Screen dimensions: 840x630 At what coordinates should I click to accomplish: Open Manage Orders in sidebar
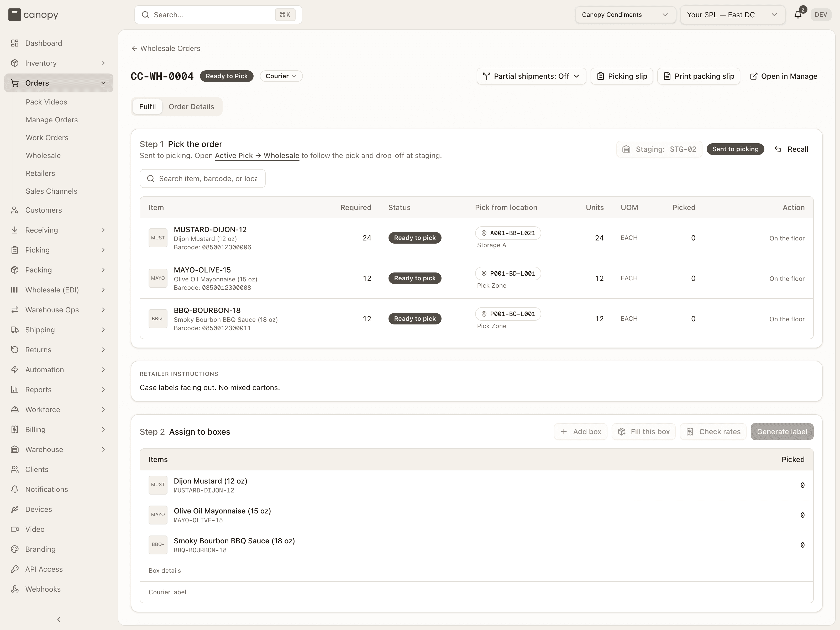click(52, 120)
